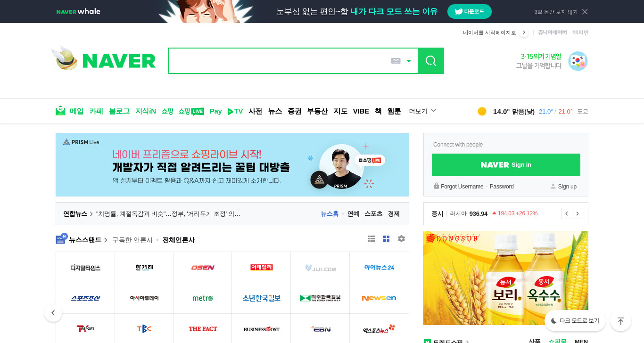Show next stock ticker item
This screenshot has width=644, height=343.
[x=578, y=213]
